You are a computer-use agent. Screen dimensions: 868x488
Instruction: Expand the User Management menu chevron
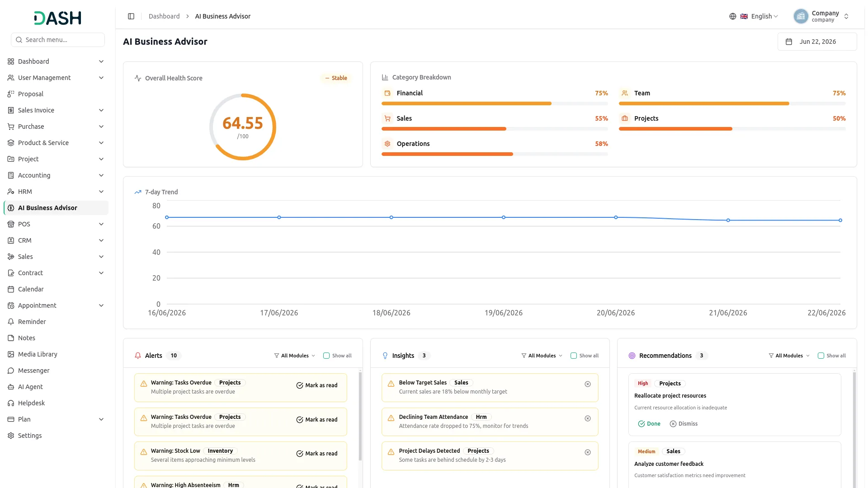101,78
